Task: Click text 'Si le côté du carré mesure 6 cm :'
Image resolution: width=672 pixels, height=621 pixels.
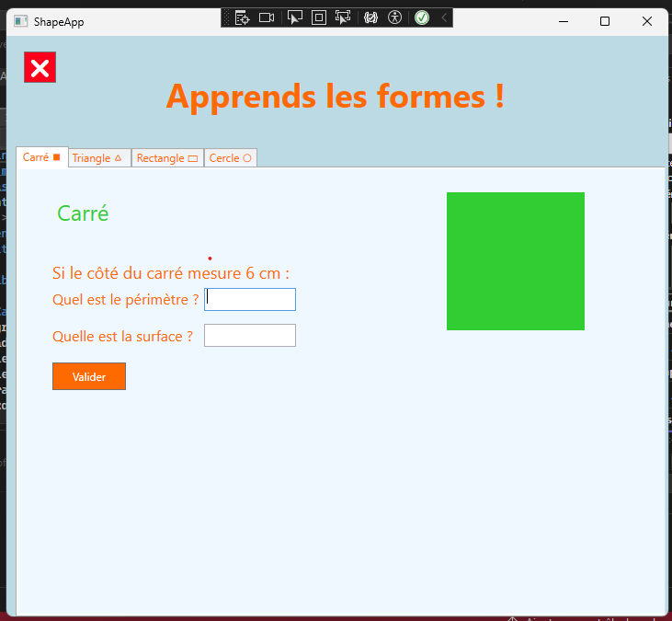Action: (171, 273)
